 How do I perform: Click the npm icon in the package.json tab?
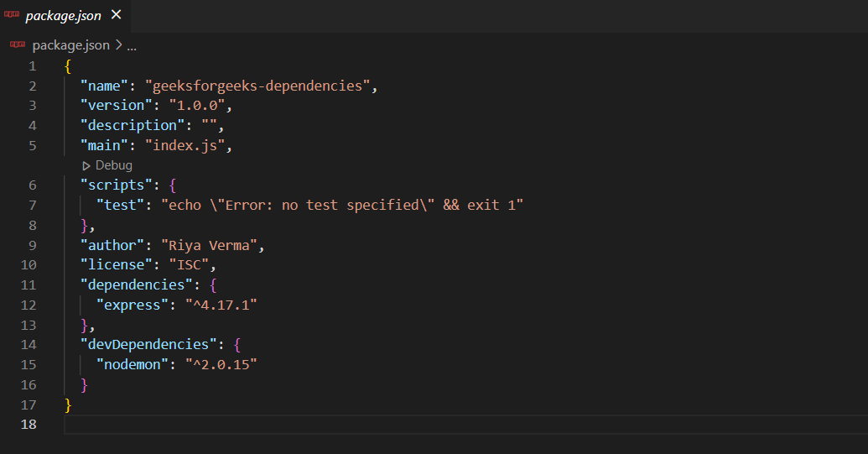(13, 15)
